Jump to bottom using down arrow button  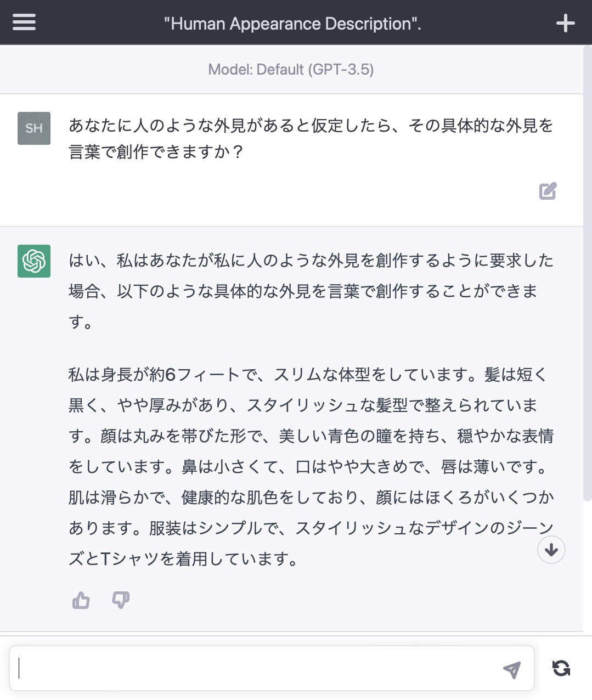pos(551,550)
